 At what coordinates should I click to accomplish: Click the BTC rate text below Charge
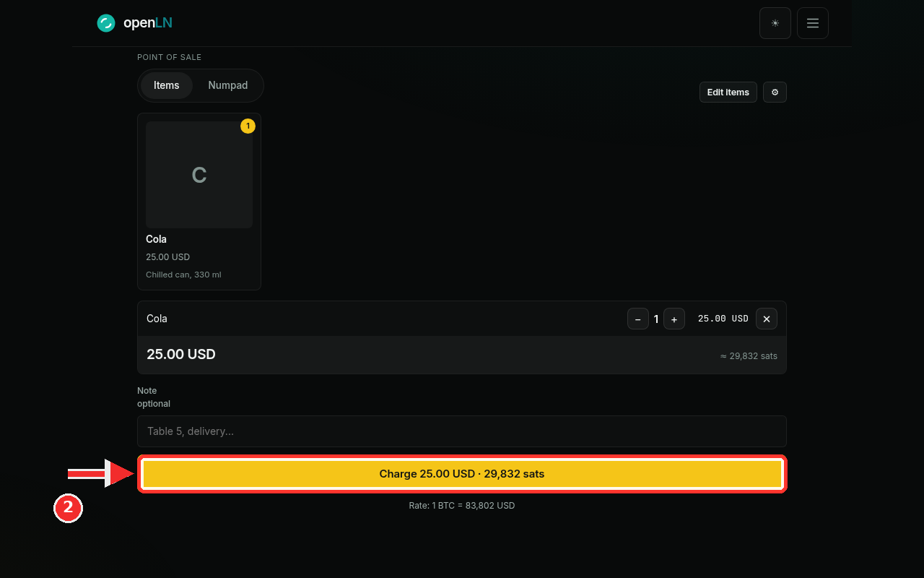[462, 506]
